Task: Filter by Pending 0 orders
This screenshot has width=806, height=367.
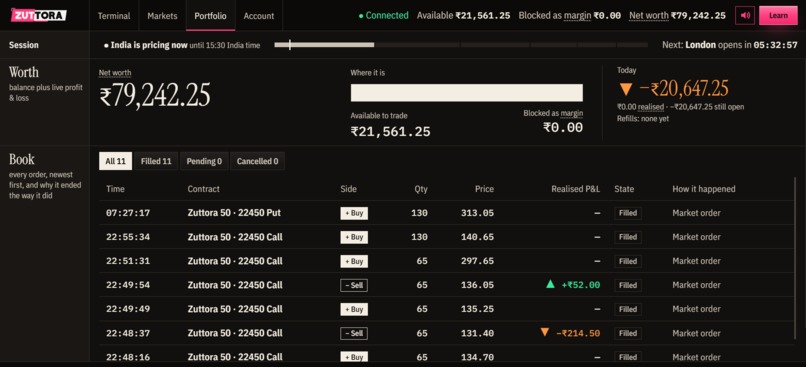Action: [204, 161]
